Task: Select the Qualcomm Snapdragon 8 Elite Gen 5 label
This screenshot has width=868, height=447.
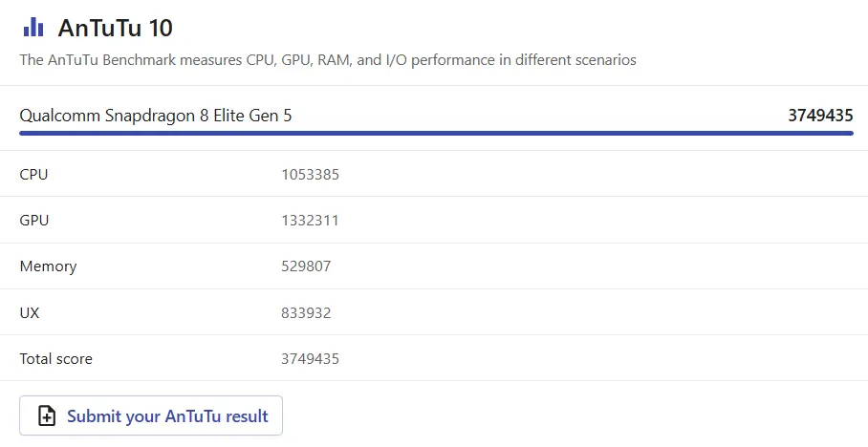Action: pyautogui.click(x=156, y=116)
